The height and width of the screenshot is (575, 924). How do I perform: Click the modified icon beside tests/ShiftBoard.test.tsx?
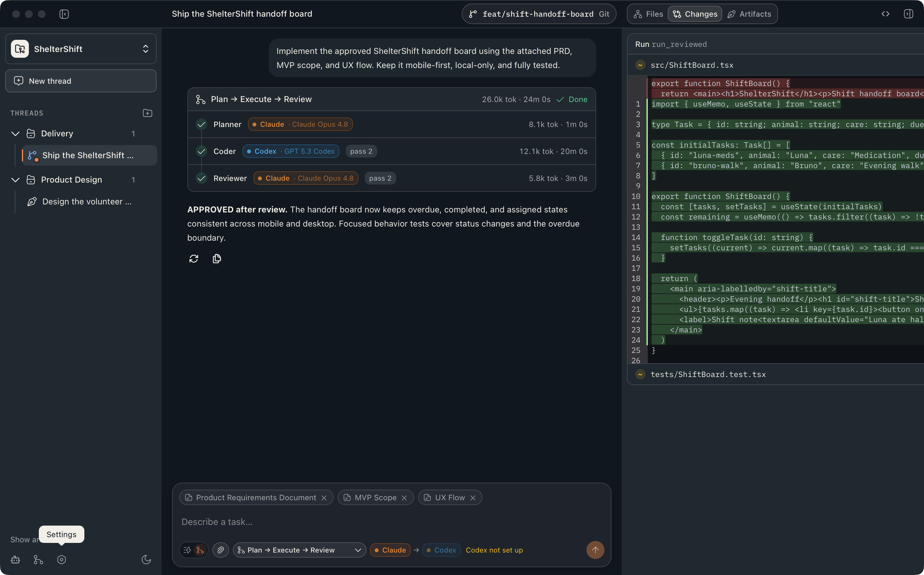pyautogui.click(x=640, y=374)
